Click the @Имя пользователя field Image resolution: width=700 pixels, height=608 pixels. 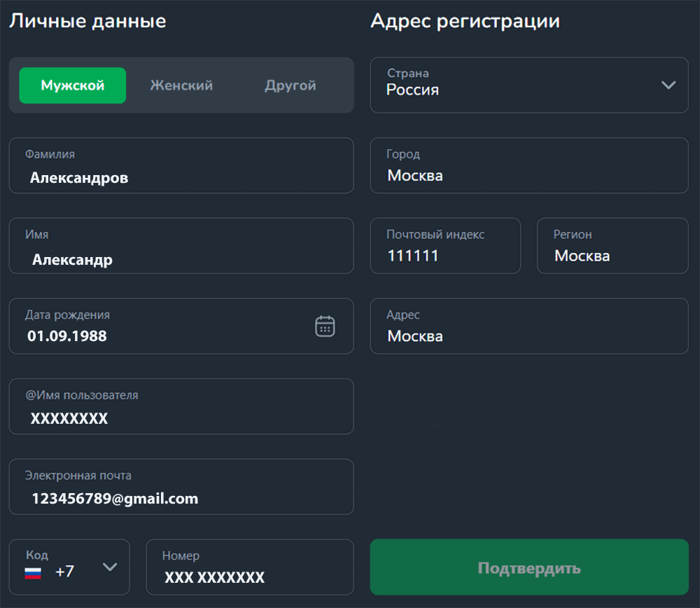181,406
